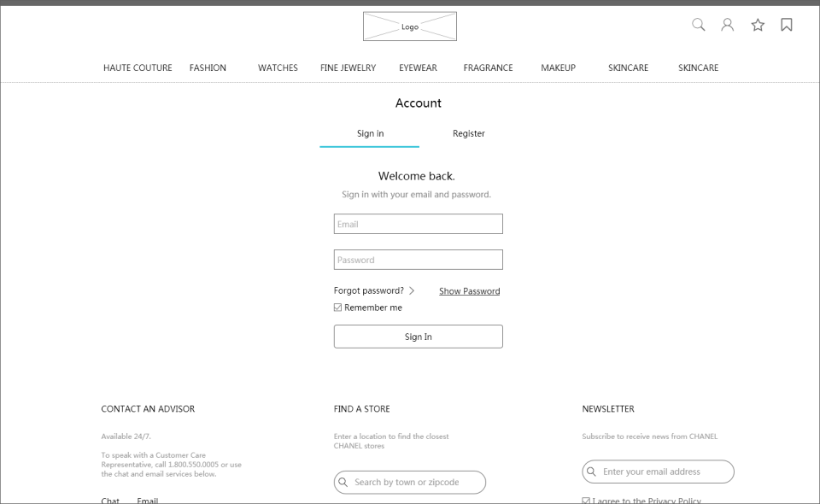The width and height of the screenshot is (820, 504).
Task: Open the user account profile icon
Action: point(728,25)
